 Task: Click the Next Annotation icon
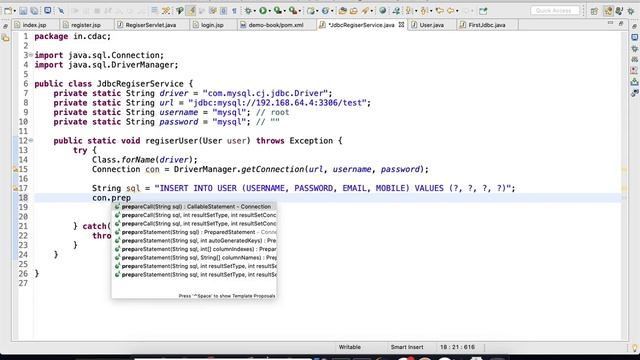point(409,11)
